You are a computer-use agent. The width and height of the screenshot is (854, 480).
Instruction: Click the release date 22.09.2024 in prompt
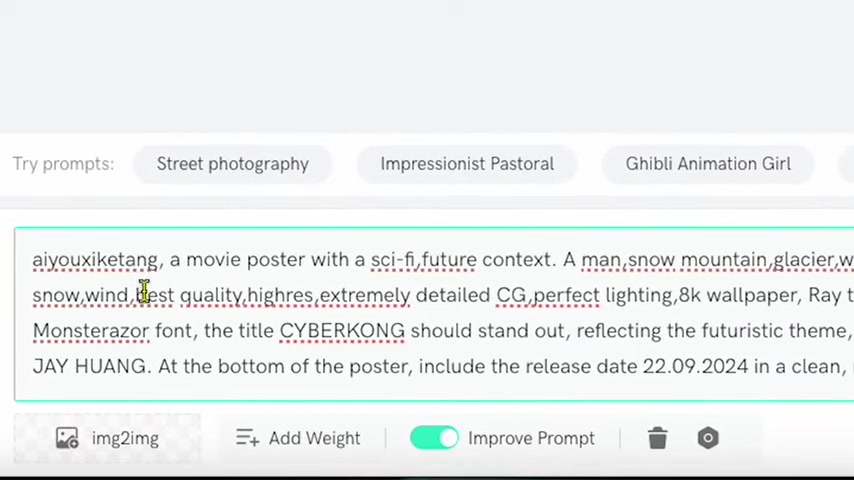coord(696,366)
